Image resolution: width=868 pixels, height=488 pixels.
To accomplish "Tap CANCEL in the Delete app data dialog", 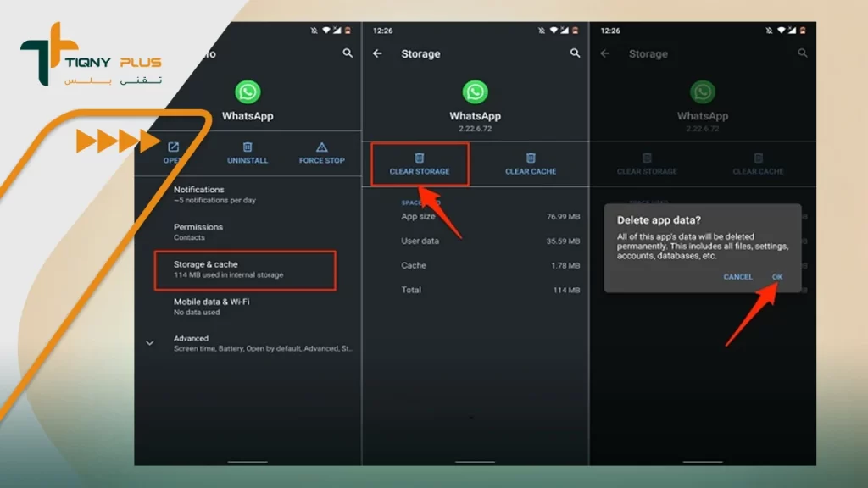I will 738,277.
